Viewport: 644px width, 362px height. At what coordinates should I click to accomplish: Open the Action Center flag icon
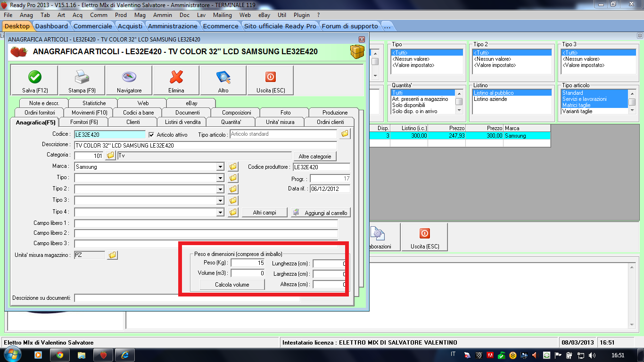(558, 355)
